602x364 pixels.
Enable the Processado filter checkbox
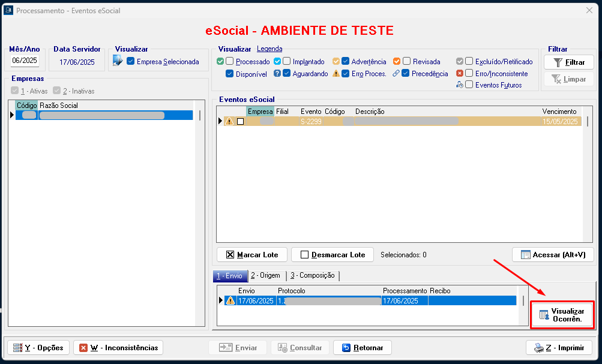click(x=229, y=61)
